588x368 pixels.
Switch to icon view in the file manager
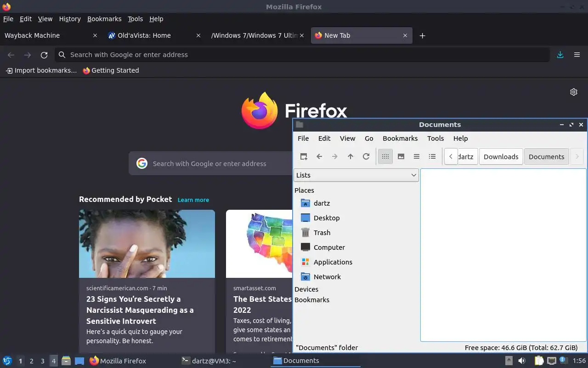point(385,156)
